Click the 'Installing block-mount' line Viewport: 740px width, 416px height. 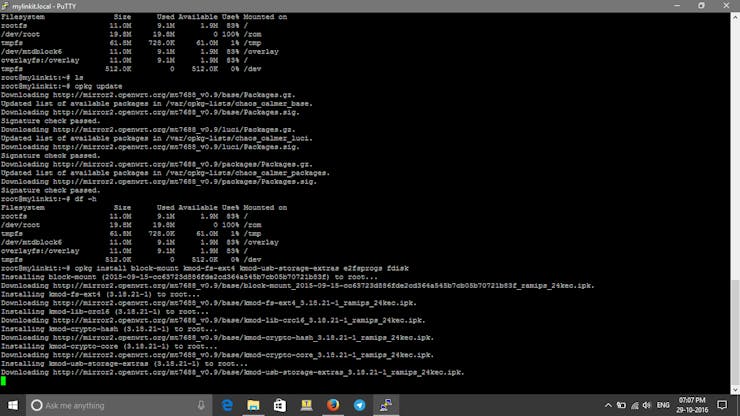[189, 277]
